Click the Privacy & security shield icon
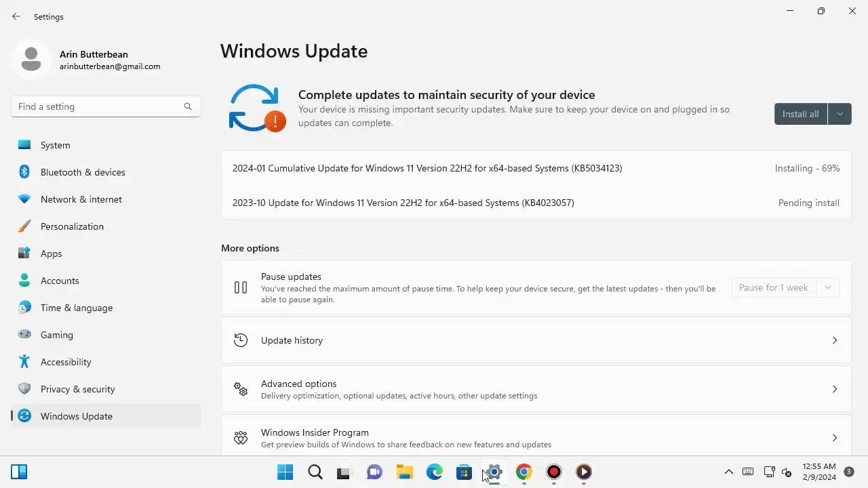 (24, 389)
